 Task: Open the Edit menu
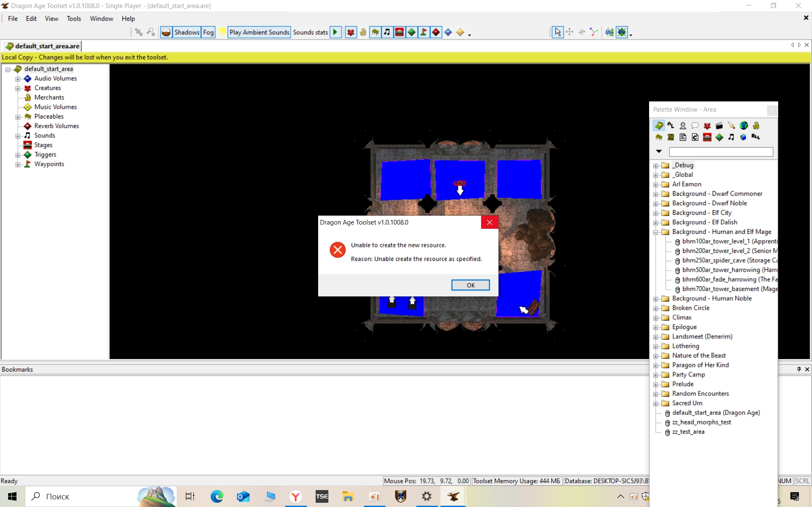pyautogui.click(x=31, y=19)
